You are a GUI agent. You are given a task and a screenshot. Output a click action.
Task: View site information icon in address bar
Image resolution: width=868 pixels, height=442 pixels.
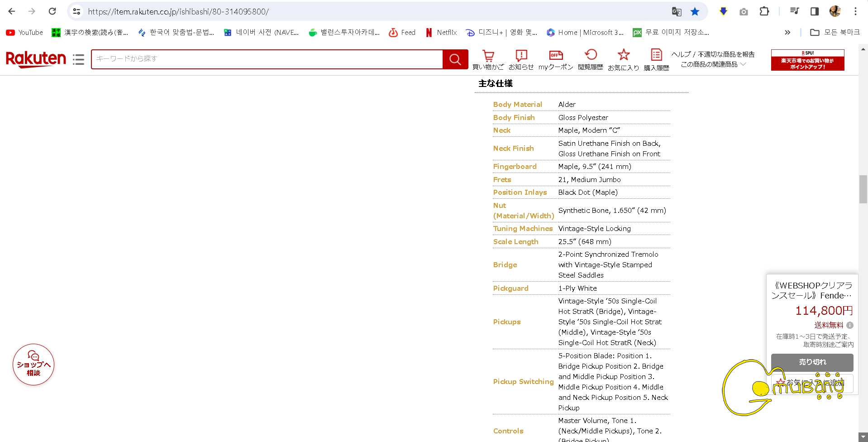[x=77, y=11]
